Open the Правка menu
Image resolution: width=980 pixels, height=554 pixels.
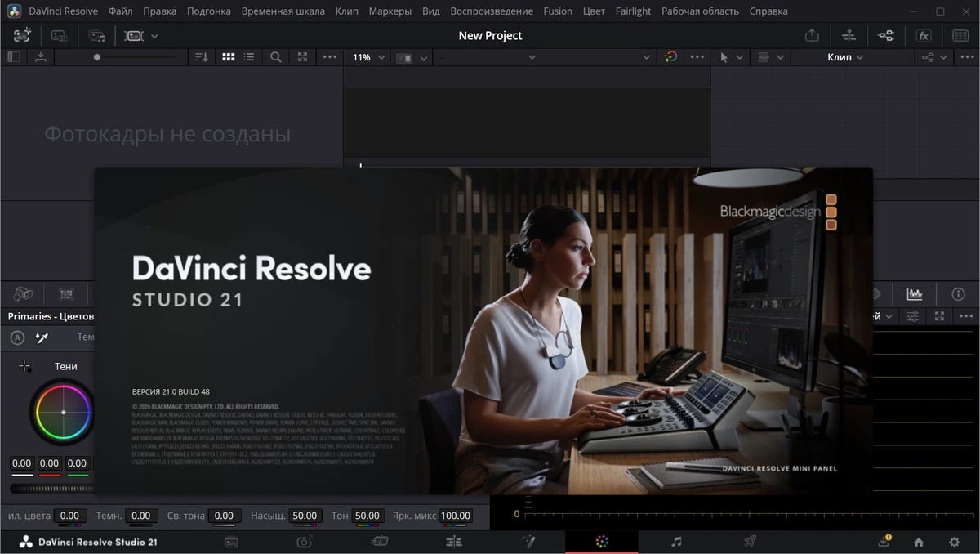(159, 11)
